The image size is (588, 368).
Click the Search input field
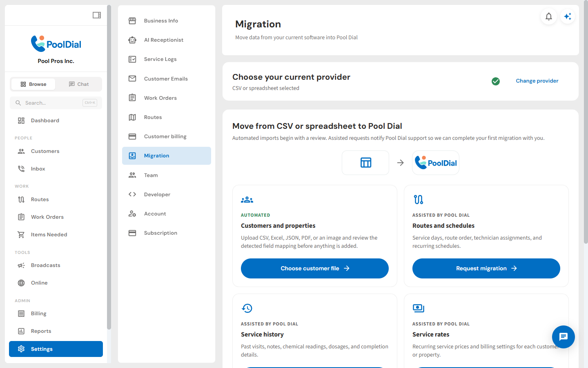pyautogui.click(x=56, y=103)
